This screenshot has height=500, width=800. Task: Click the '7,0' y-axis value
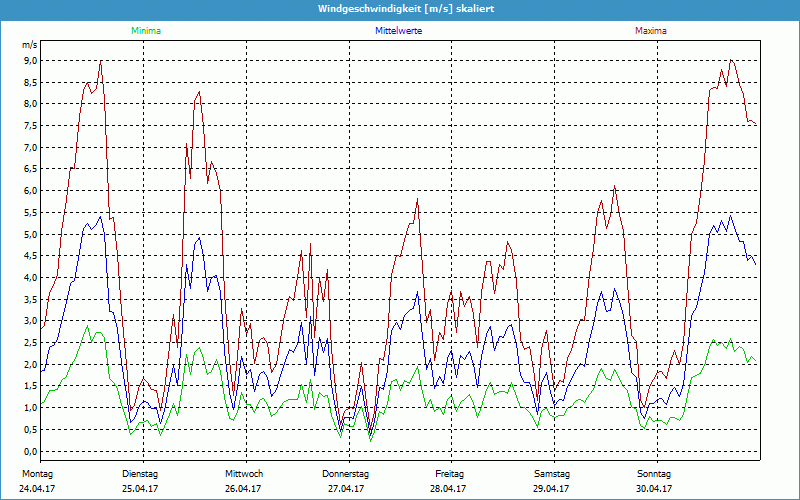point(31,148)
